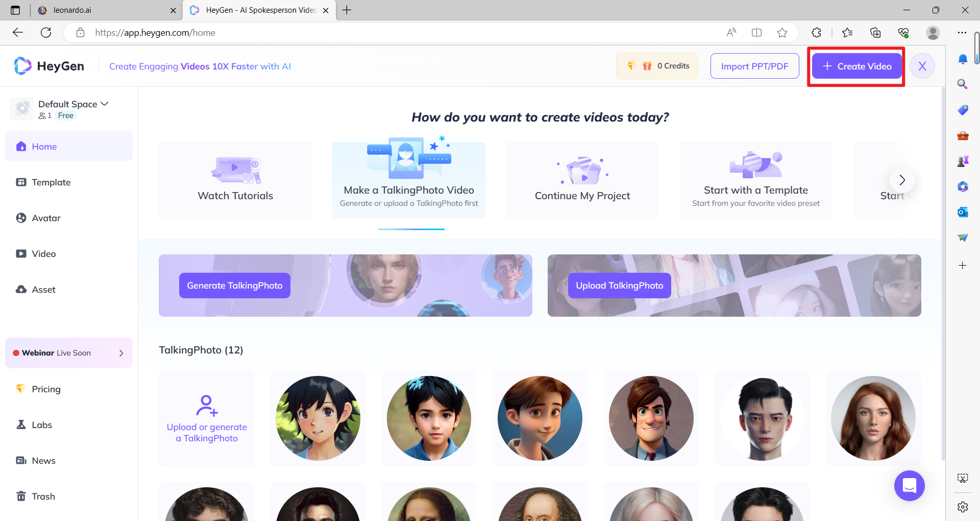Select the boy with blue-streaked hair avatar
980x521 pixels.
[x=429, y=418]
